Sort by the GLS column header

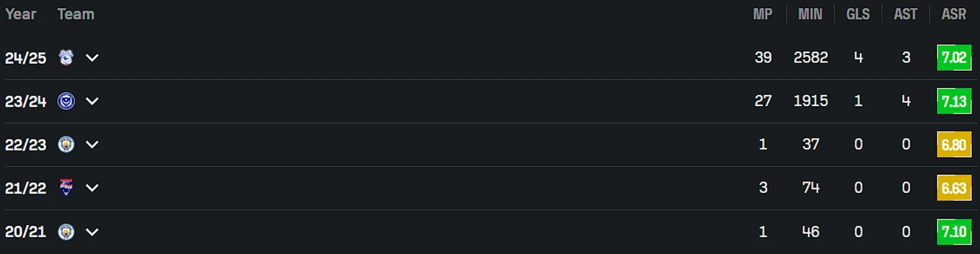click(858, 14)
